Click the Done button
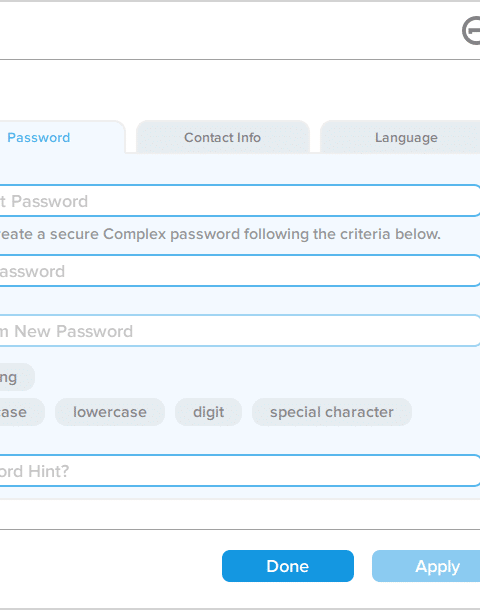 tap(288, 566)
